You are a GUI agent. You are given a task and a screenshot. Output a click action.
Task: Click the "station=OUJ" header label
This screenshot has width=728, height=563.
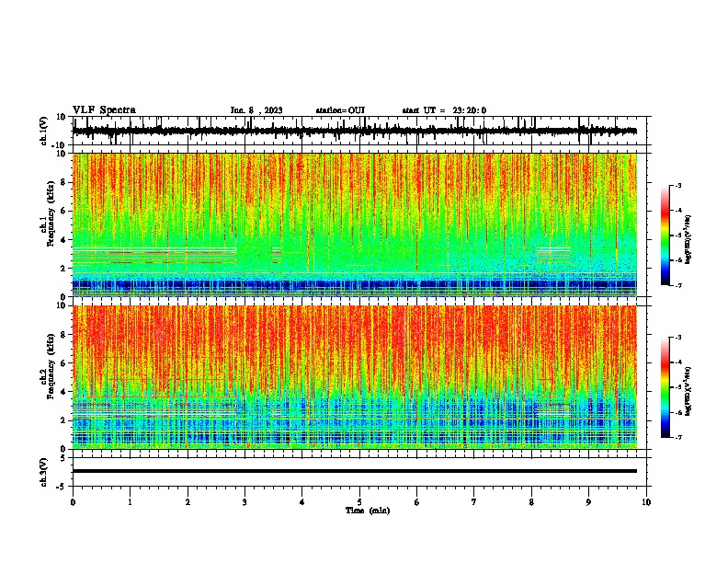coord(340,110)
